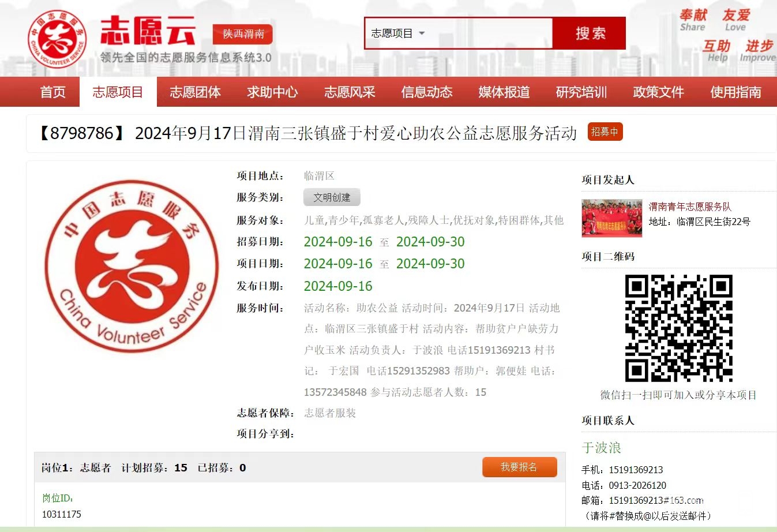
Task: Click the 进步 Improve slogan in header
Action: point(758,50)
